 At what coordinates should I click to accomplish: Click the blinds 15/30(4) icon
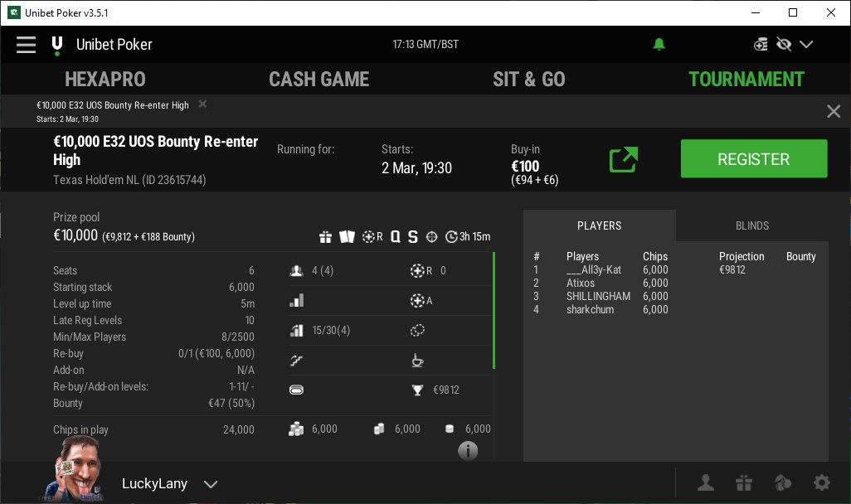pyautogui.click(x=296, y=330)
